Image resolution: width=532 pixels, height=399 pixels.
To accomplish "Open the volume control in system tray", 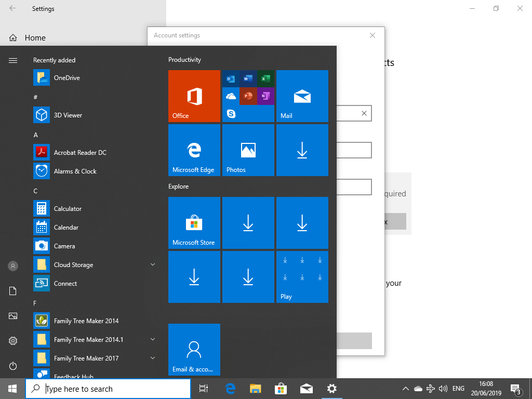I will [x=443, y=389].
